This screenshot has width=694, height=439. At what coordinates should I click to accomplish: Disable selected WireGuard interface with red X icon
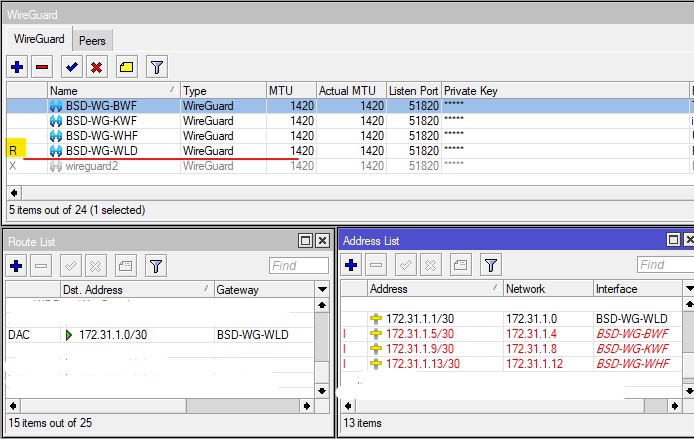tap(96, 67)
